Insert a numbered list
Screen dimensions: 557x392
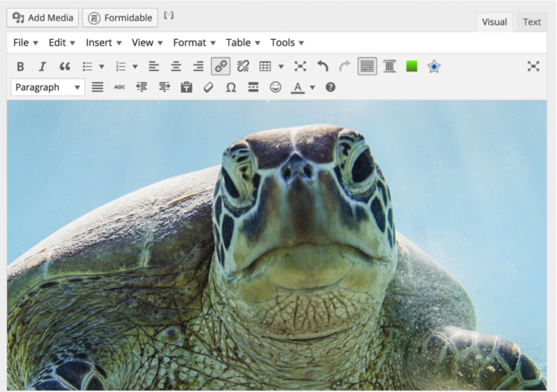(121, 67)
